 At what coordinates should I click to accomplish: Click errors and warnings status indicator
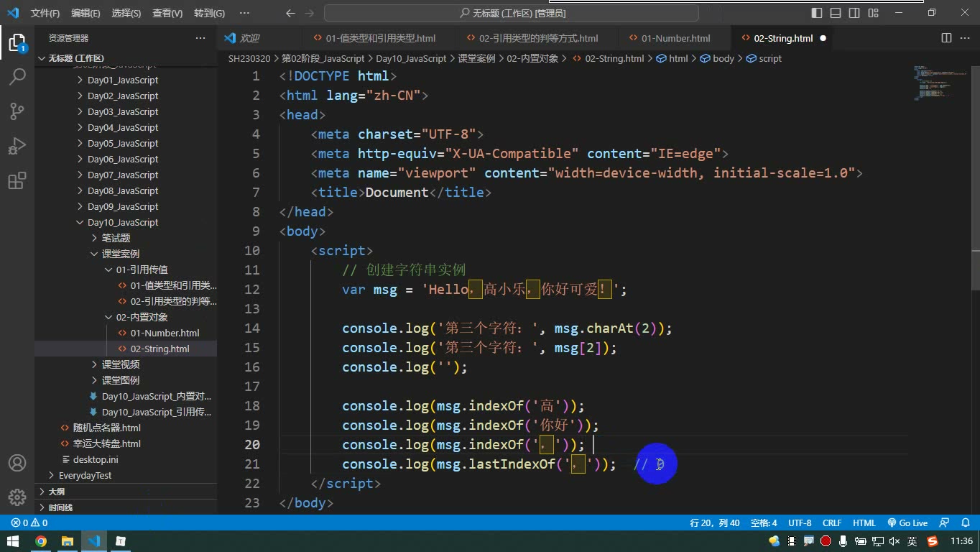29,523
